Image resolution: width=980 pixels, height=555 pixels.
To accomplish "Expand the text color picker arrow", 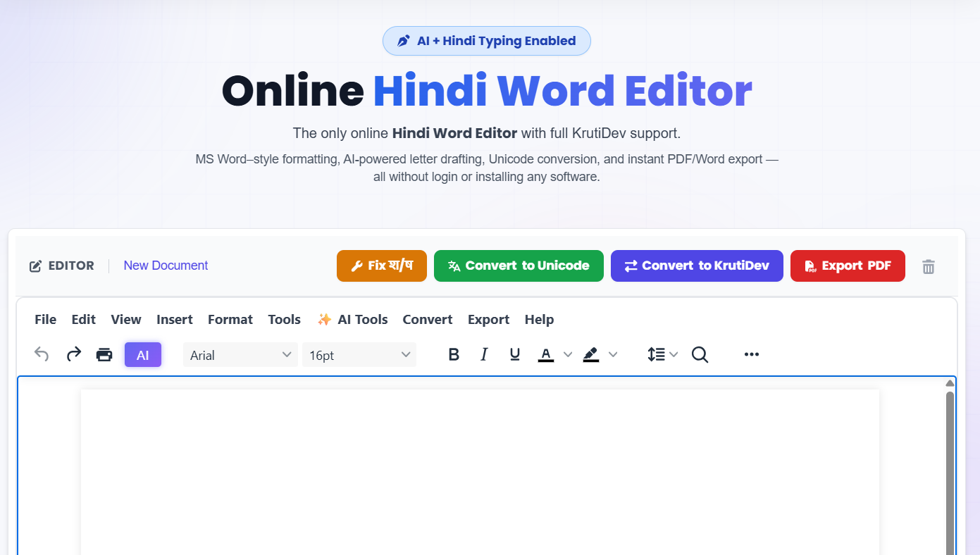I will click(x=568, y=354).
